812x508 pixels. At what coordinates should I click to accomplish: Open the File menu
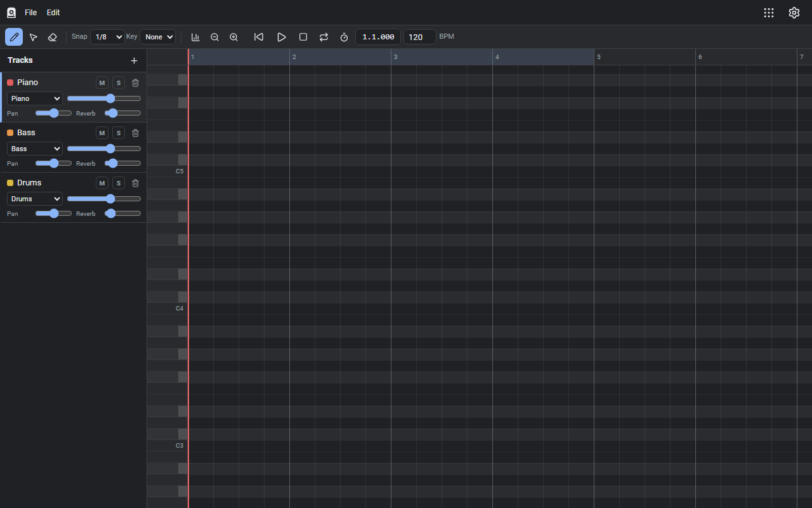pos(30,12)
